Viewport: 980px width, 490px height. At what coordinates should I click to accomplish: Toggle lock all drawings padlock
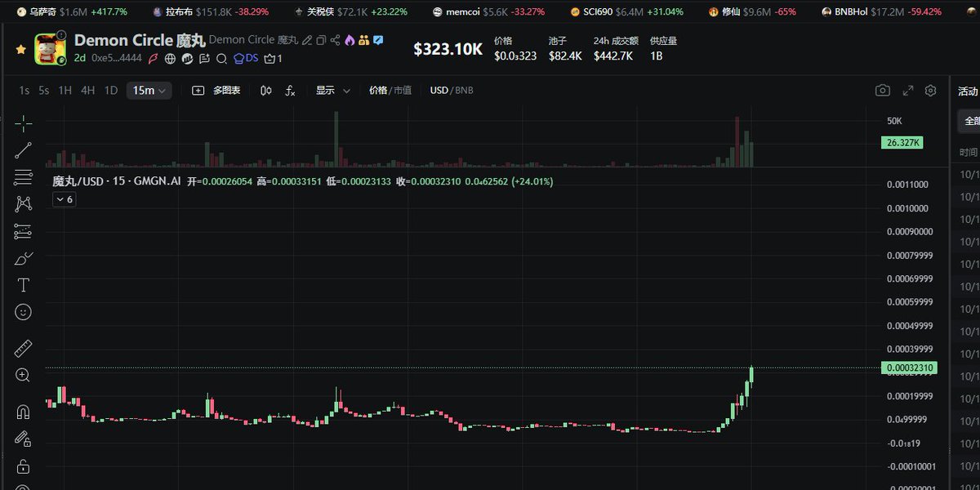pos(23,466)
